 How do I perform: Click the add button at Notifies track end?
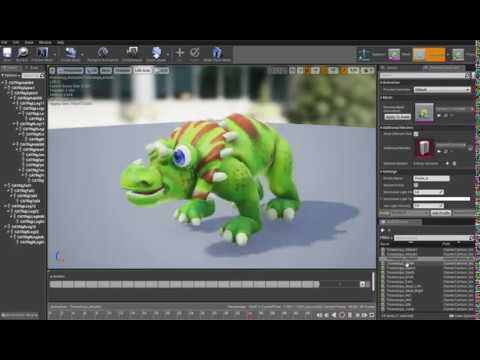point(362,284)
